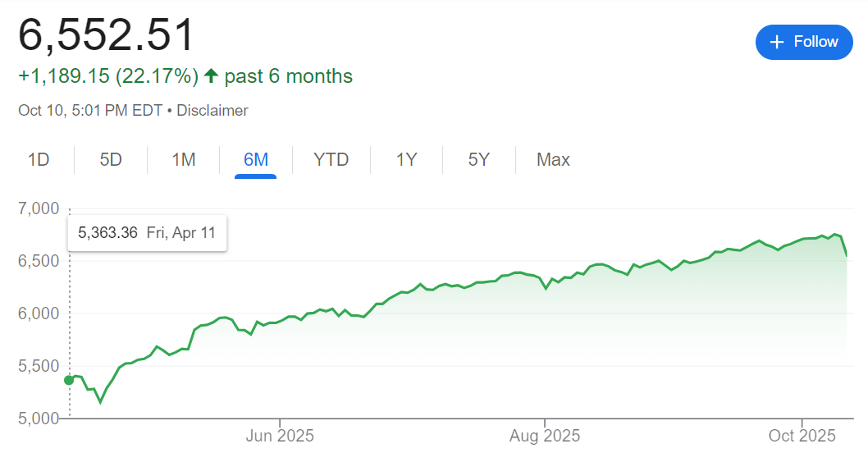
Task: Display the Max range chart
Action: pyautogui.click(x=553, y=159)
